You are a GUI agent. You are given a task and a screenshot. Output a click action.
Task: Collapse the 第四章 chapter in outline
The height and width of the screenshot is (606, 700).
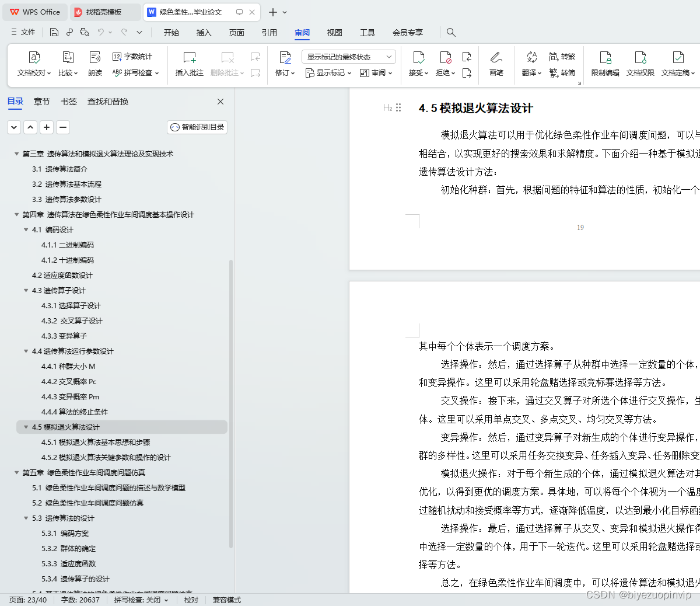click(x=17, y=215)
